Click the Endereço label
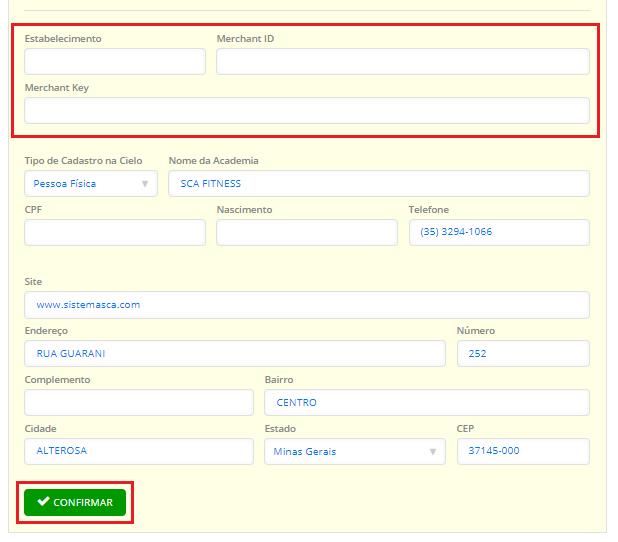Image resolution: width=618 pixels, height=542 pixels. [46, 331]
